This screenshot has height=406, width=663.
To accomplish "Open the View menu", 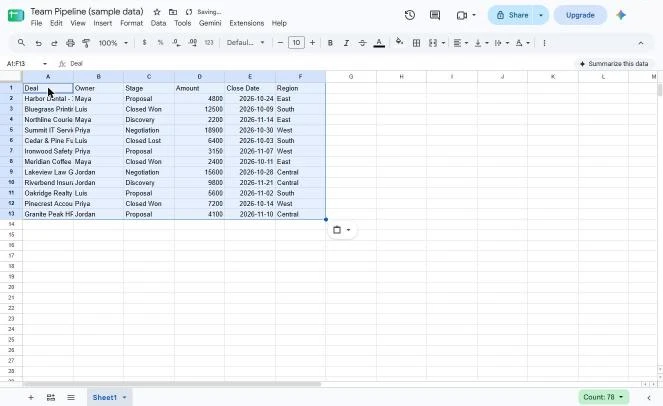I will click(x=78, y=23).
